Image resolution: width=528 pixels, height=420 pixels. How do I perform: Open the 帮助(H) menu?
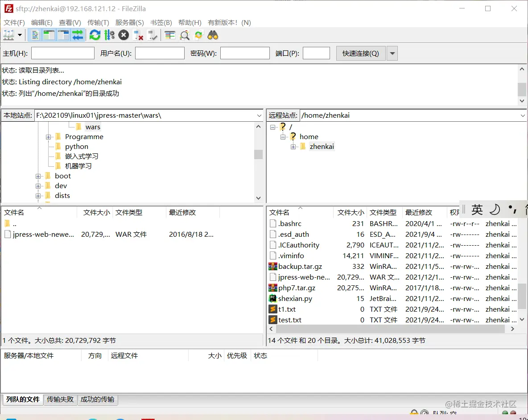[190, 23]
